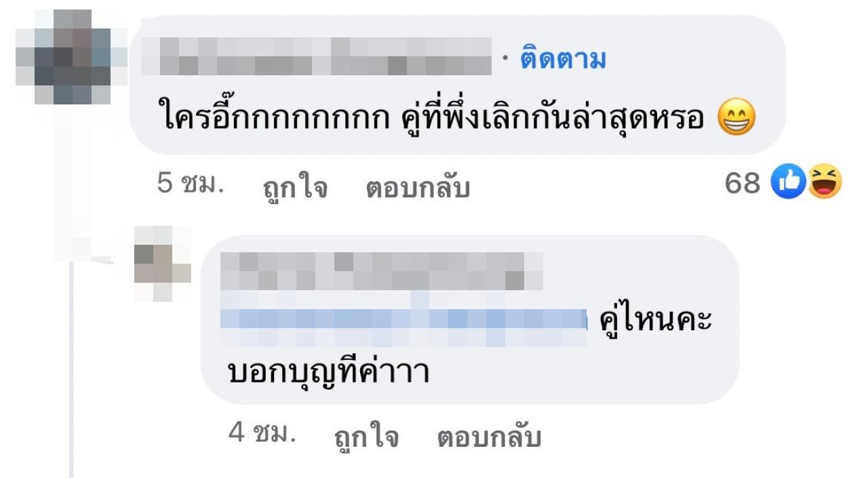
Task: Click the 4 ชม. timestamp
Action: point(262,434)
